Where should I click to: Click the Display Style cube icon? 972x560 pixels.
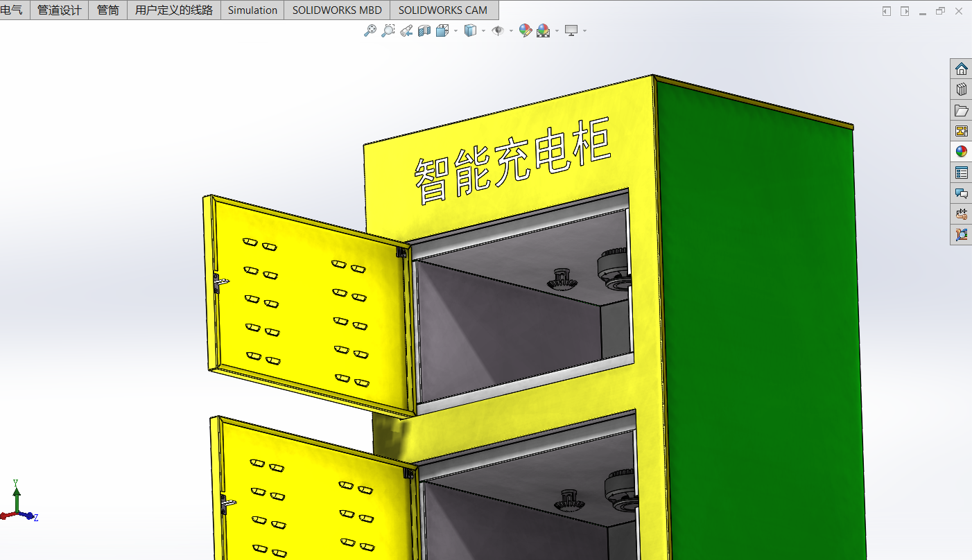[470, 30]
